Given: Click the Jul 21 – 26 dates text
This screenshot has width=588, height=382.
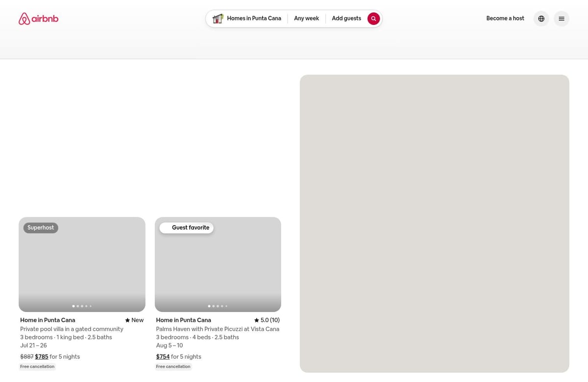Looking at the screenshot, I should coord(33,346).
